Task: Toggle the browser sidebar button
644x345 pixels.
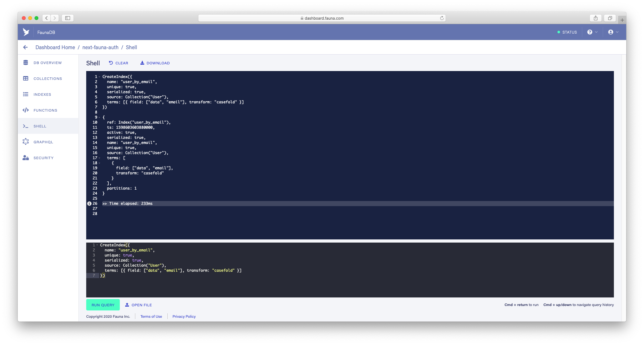Action: 68,18
